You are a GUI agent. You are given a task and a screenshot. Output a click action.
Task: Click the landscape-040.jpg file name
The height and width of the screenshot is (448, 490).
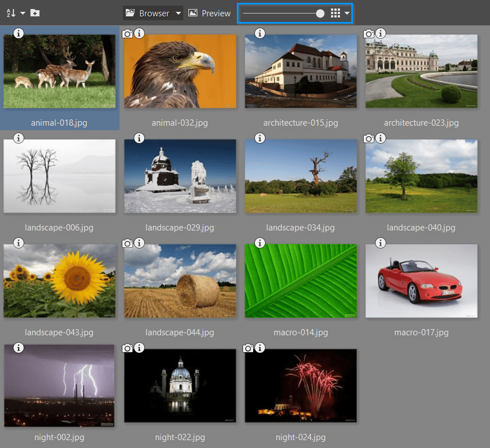[421, 228]
